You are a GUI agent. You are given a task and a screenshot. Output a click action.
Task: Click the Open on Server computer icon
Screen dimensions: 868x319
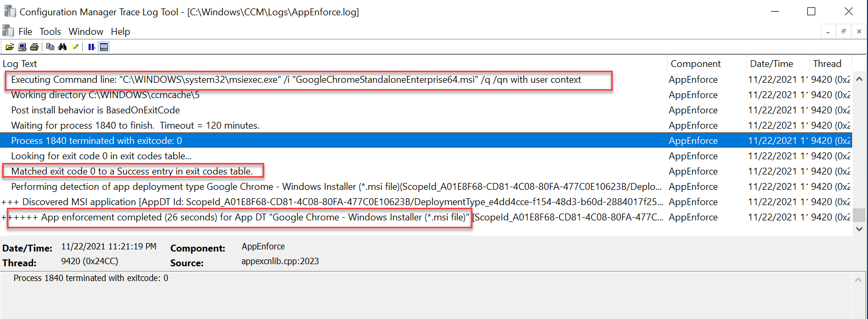click(x=22, y=47)
